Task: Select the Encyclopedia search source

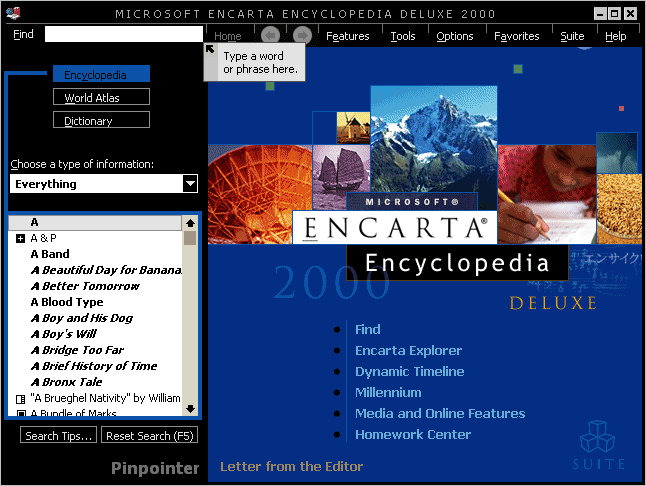Action: [x=101, y=74]
